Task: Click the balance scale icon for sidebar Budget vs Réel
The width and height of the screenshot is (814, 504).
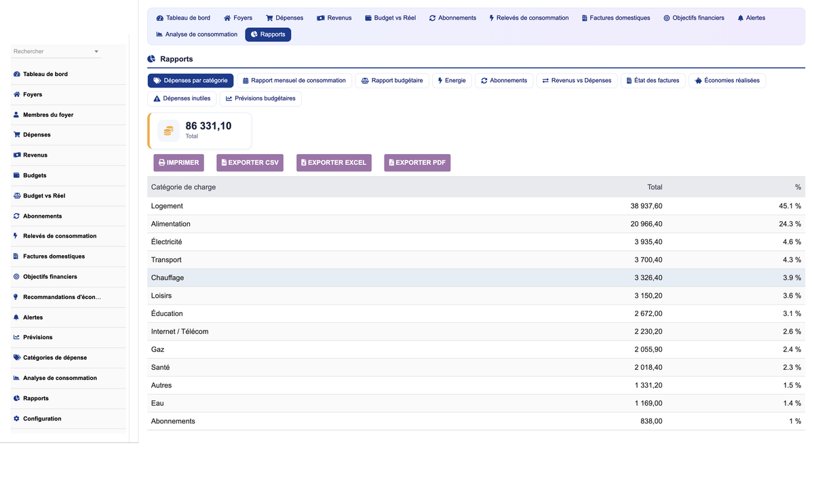Action: click(16, 195)
